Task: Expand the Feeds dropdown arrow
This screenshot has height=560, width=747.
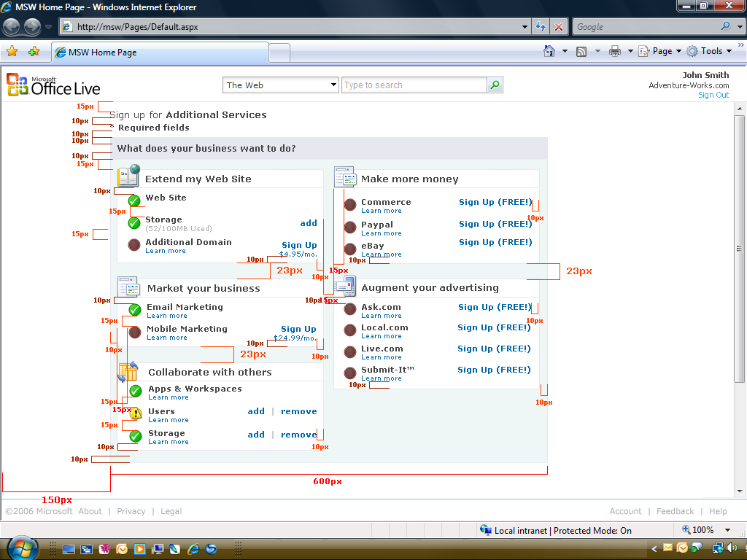Action: click(597, 51)
